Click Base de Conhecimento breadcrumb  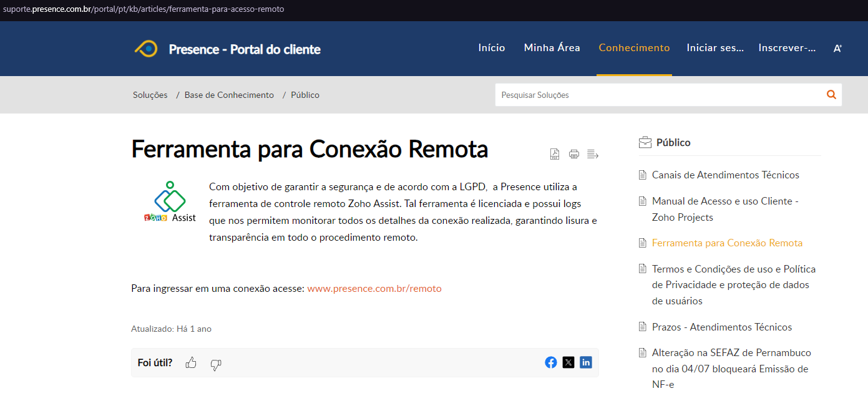click(229, 95)
